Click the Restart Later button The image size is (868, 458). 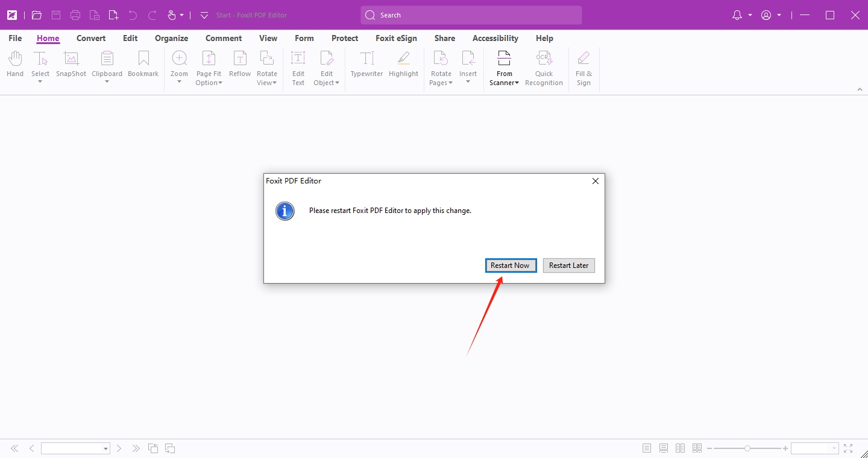coord(569,266)
